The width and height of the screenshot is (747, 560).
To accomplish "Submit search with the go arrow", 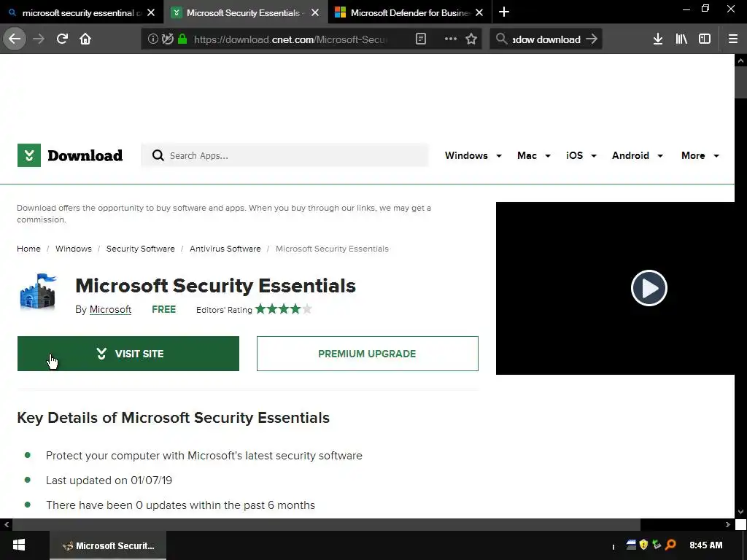I will pyautogui.click(x=591, y=39).
